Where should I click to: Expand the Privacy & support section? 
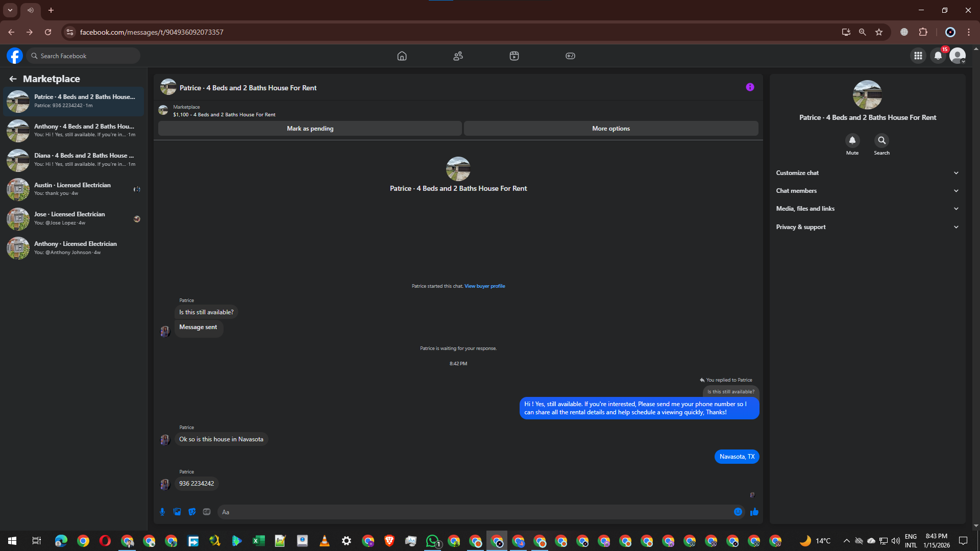coord(867,227)
